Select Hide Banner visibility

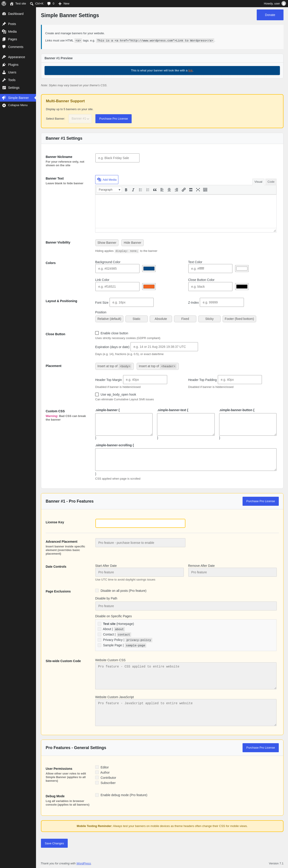coord(132,243)
